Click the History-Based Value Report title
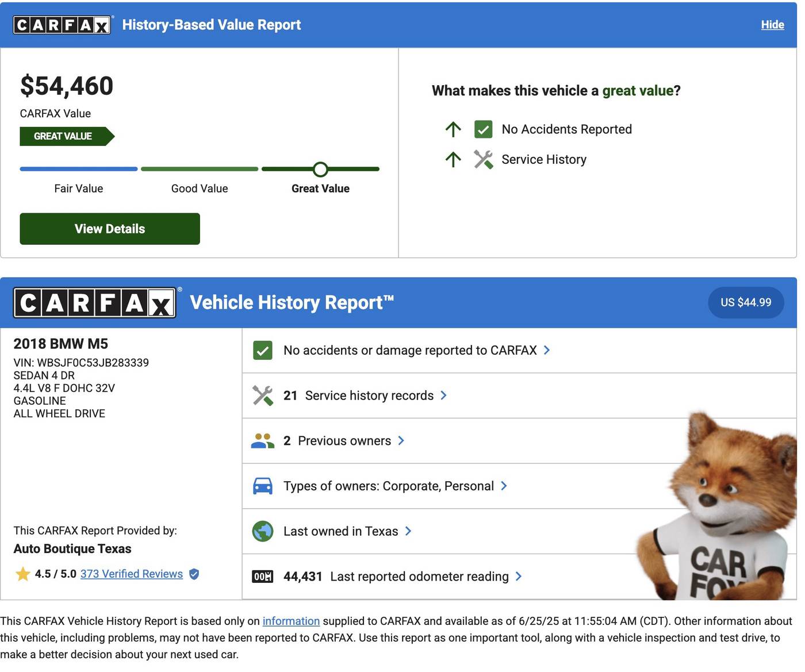The image size is (805, 672). click(x=212, y=25)
